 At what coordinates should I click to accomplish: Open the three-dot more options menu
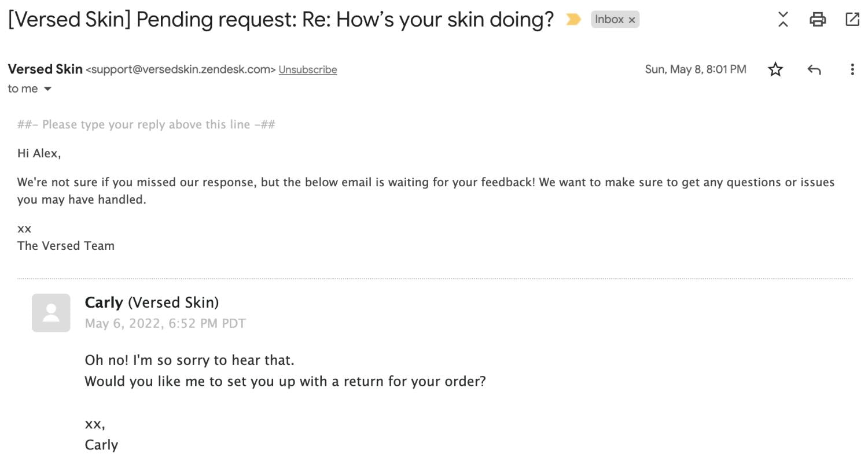(x=852, y=70)
